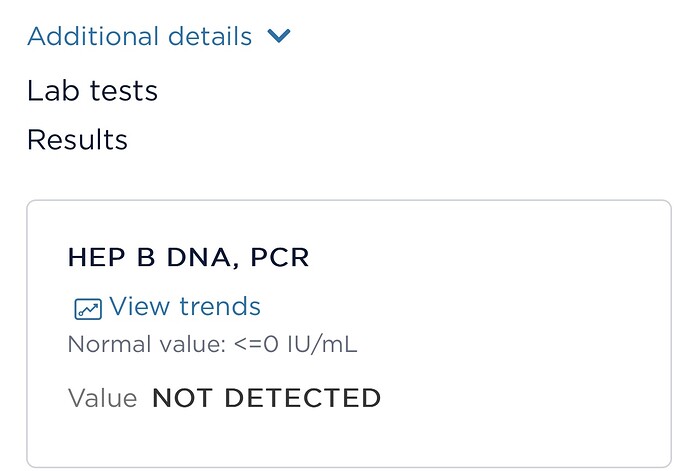Click the DETECTED word in the result

[x=303, y=398]
